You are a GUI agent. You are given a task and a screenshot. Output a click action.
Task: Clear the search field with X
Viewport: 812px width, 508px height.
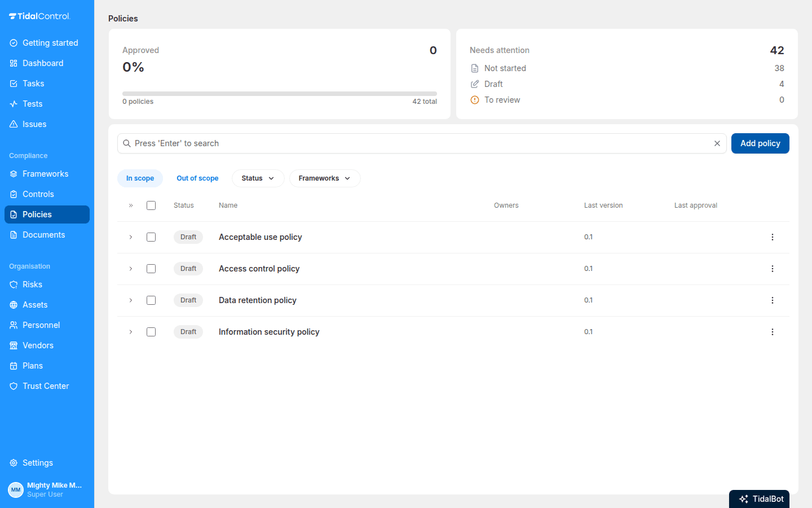pos(717,143)
